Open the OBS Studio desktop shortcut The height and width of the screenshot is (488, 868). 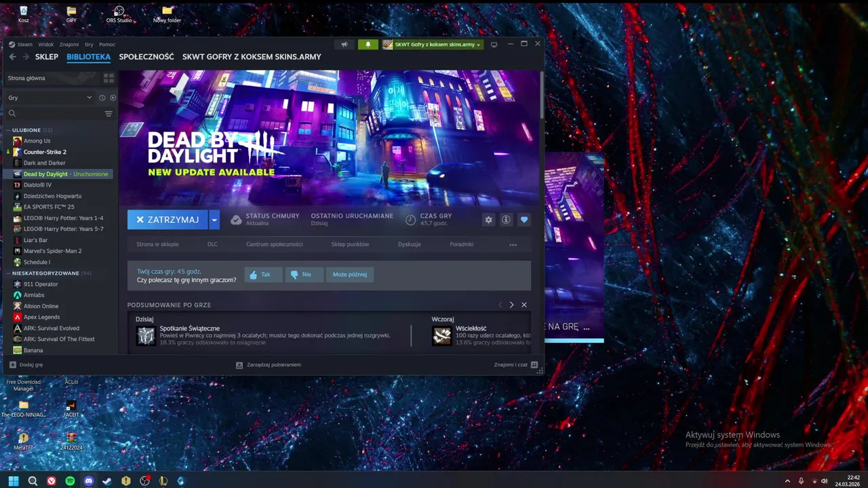pyautogui.click(x=119, y=14)
